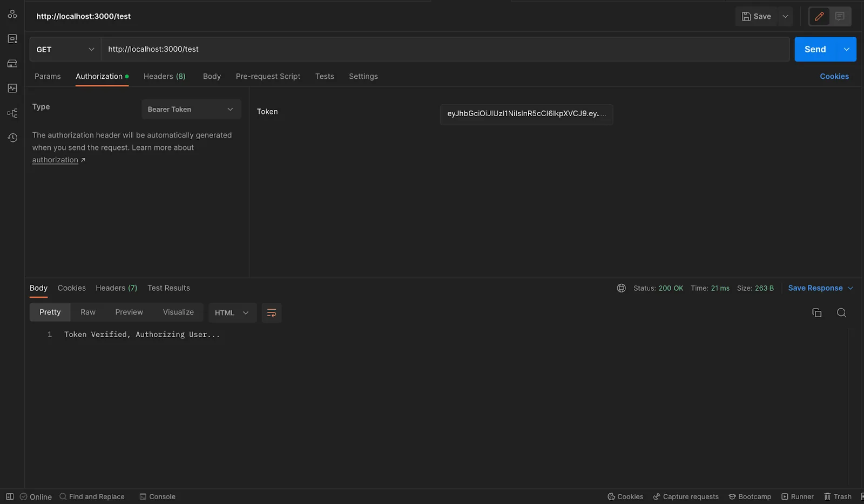The width and height of the screenshot is (864, 504).
Task: Click the Token value input field
Action: point(526,114)
